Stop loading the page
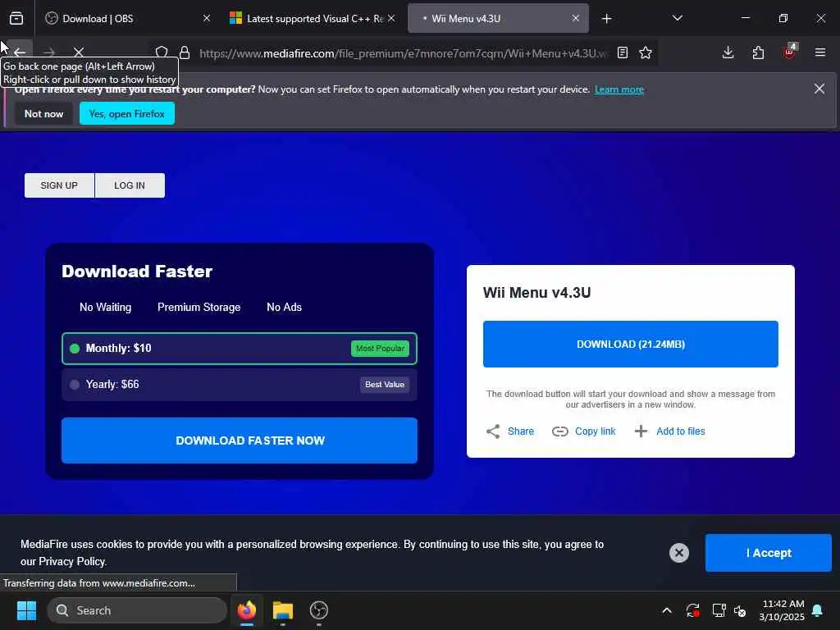Screen dimensions: 840x630 [79, 52]
